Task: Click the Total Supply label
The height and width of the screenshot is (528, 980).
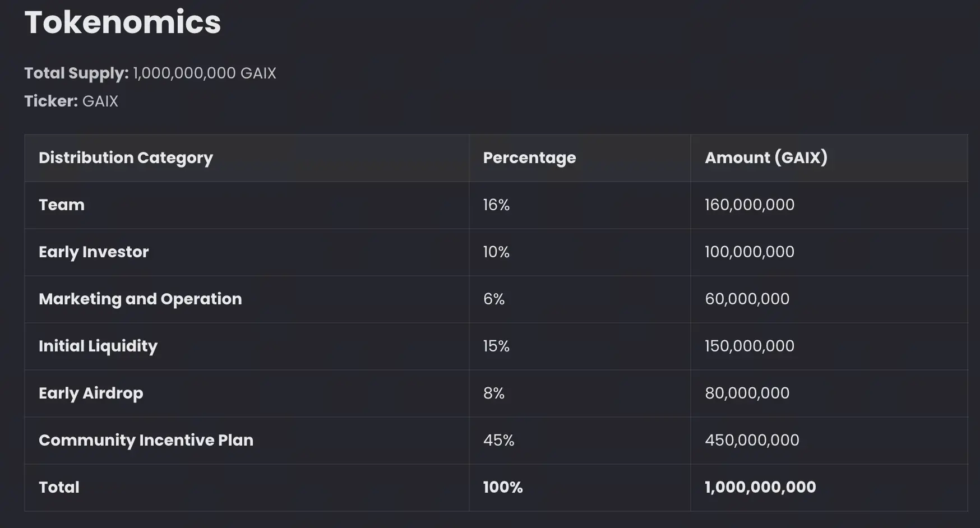Action: (x=76, y=73)
